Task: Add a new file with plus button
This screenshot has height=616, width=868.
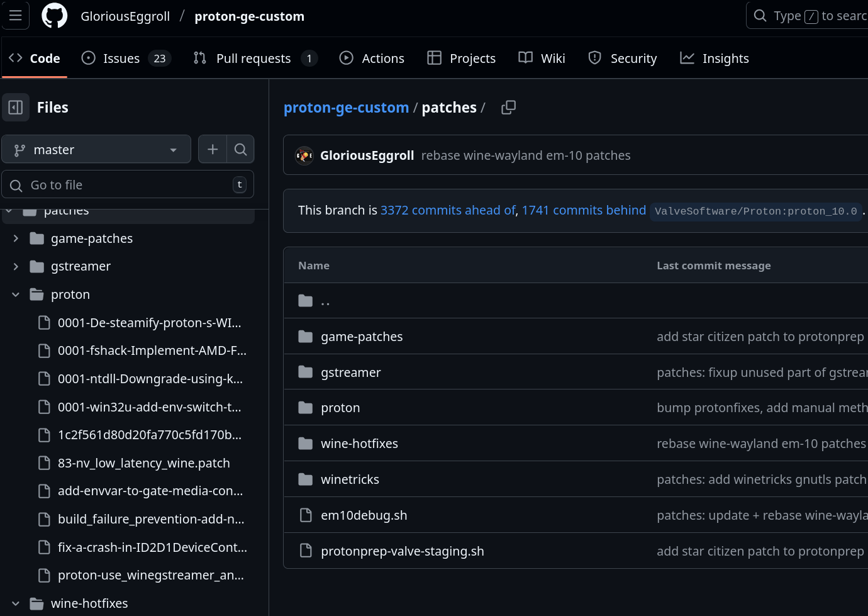Action: point(213,149)
